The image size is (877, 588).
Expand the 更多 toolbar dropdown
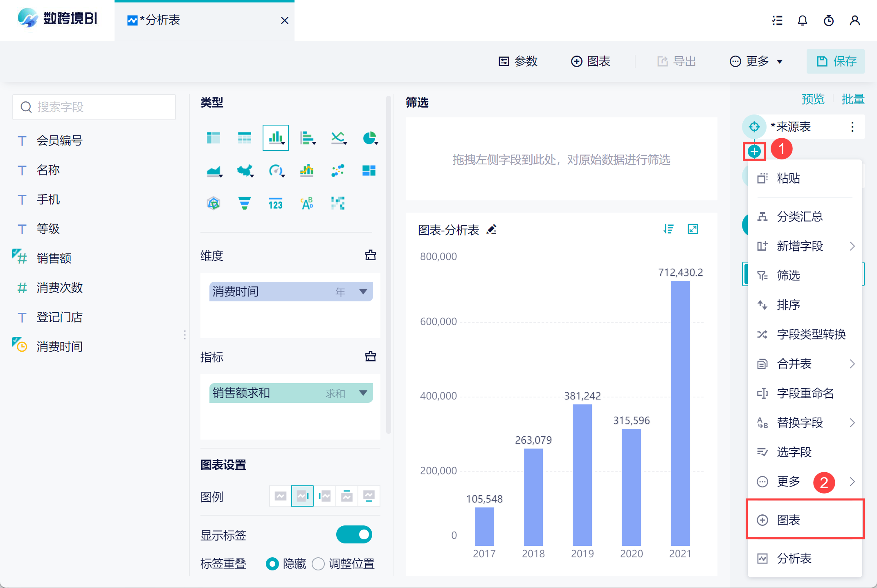pos(756,61)
